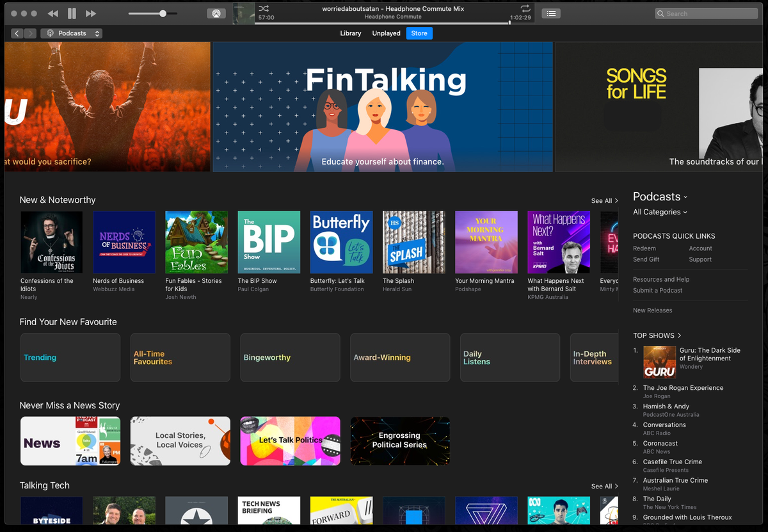Open The Daily in Top Shows
Image resolution: width=768 pixels, height=532 pixels.
[657, 499]
